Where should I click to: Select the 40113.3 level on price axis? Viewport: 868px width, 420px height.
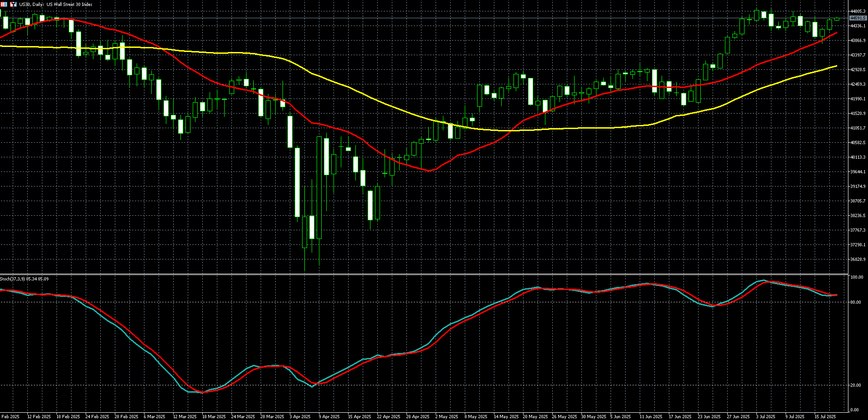click(x=858, y=157)
